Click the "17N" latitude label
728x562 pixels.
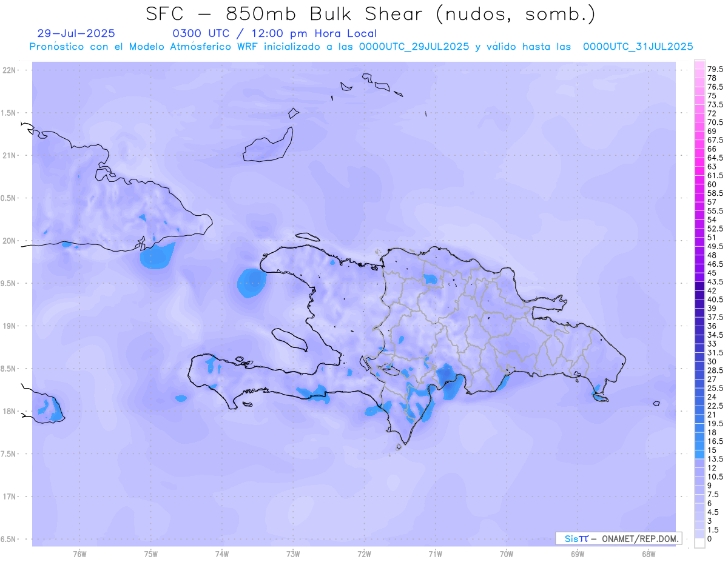pyautogui.click(x=9, y=497)
